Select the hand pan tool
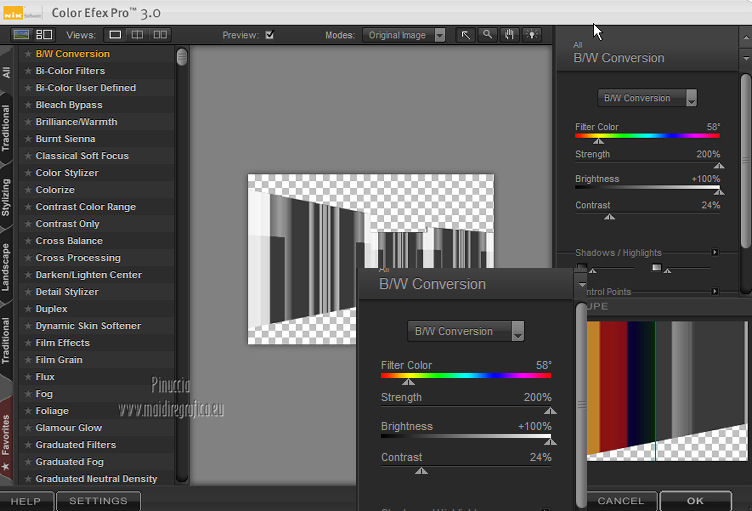Image resolution: width=752 pixels, height=511 pixels. coord(509,35)
